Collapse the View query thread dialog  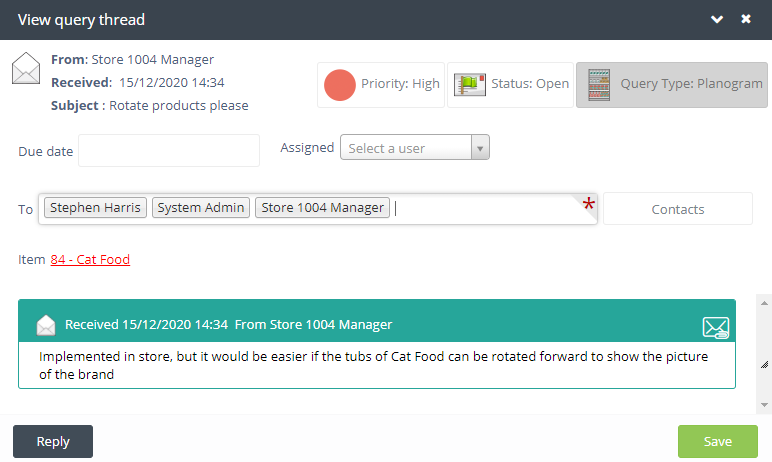pos(716,19)
